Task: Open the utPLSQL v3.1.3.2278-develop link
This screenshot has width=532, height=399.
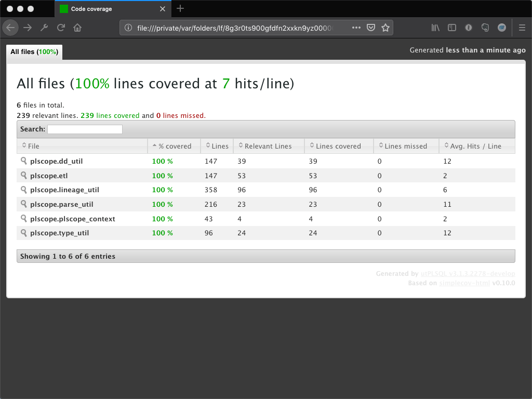Action: coord(467,273)
